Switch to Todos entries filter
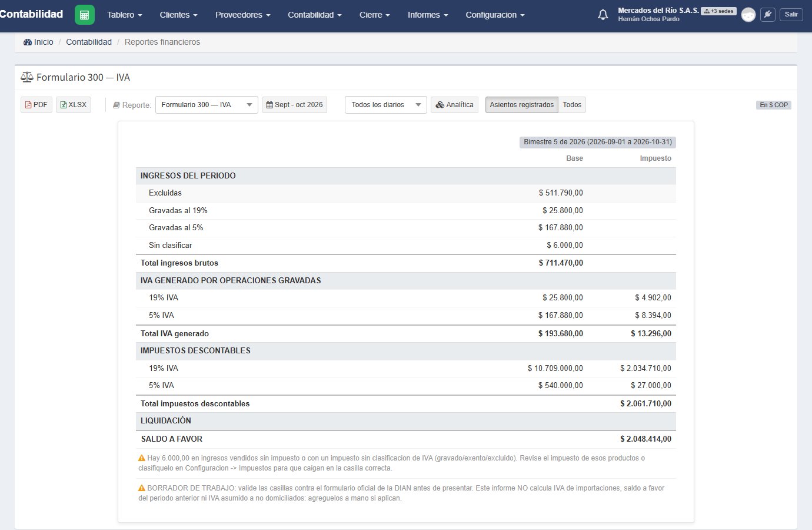 tap(572, 105)
